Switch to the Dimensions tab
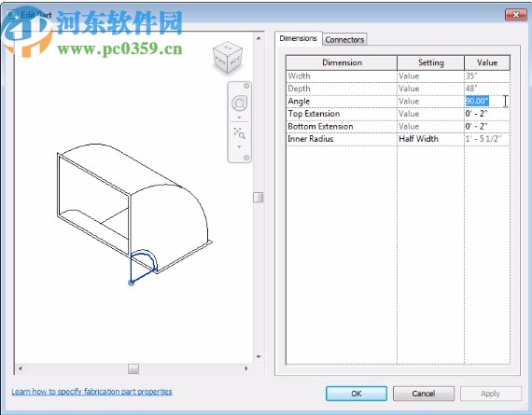Screen dimensions: 532x415 point(299,38)
